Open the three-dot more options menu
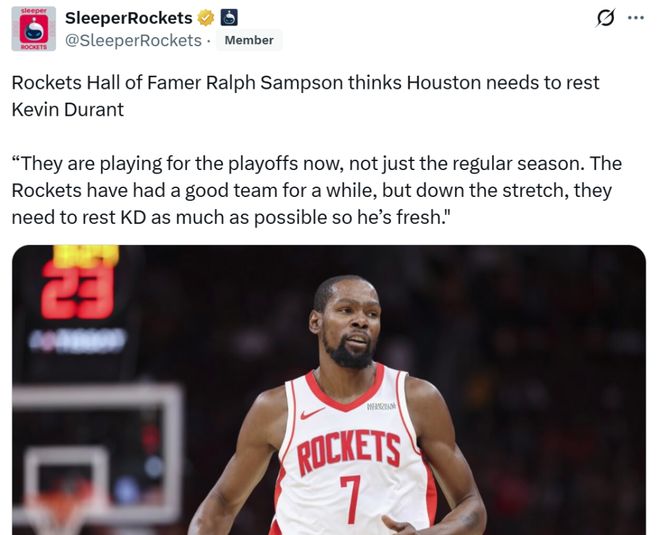Screen dimensions: 660x535 636,18
